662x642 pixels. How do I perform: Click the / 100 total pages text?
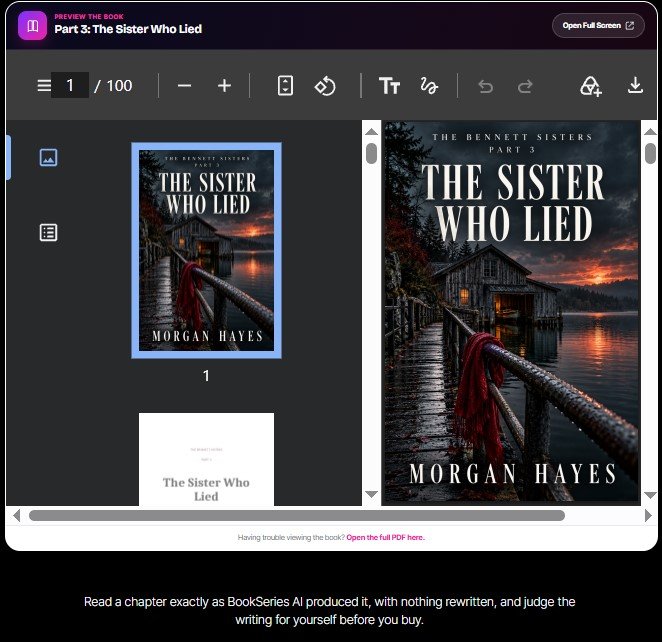coord(113,86)
